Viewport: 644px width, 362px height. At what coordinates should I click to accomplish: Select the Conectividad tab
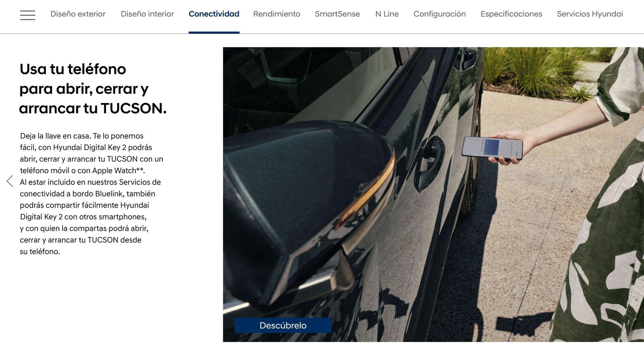coord(214,14)
